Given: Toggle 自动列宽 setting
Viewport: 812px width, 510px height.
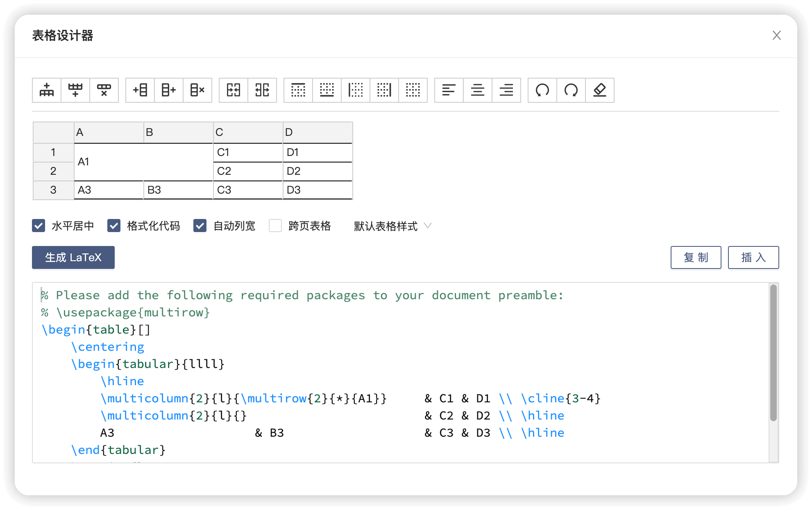Looking at the screenshot, I should pyautogui.click(x=200, y=226).
